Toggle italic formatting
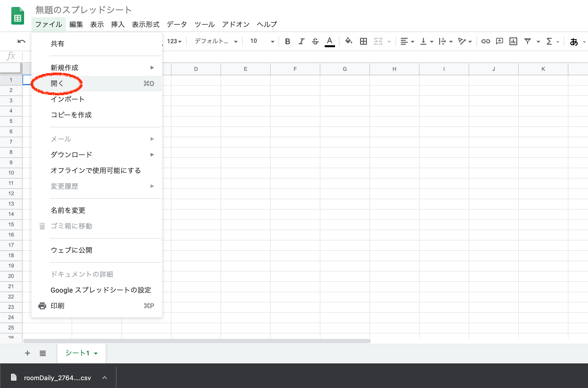The height and width of the screenshot is (388, 588). click(x=301, y=41)
